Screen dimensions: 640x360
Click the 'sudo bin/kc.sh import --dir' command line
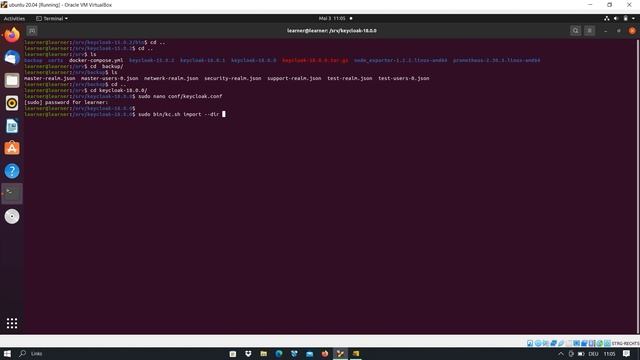[x=179, y=114]
